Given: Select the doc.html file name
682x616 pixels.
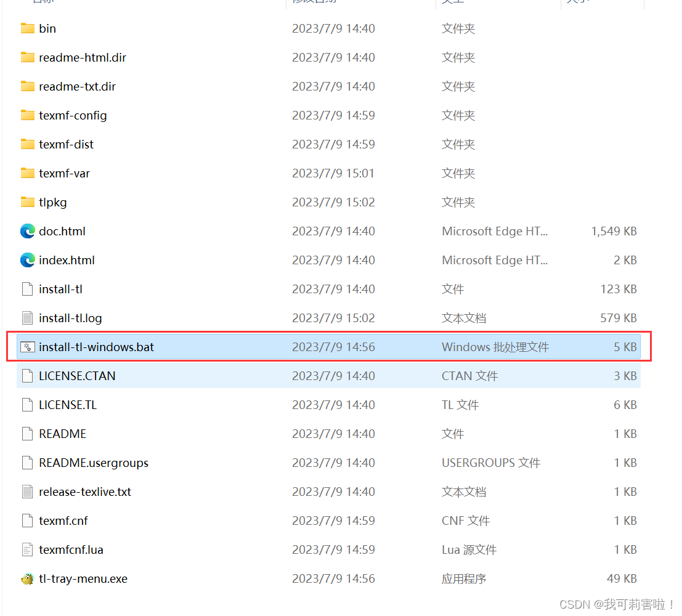Looking at the screenshot, I should 62,231.
